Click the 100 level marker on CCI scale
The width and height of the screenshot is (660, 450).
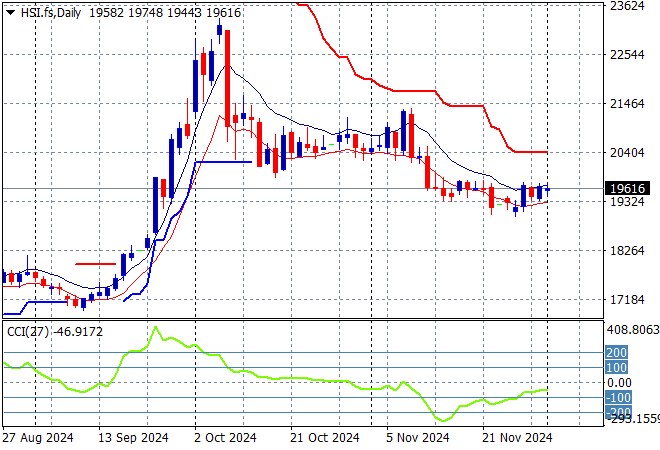(616, 368)
